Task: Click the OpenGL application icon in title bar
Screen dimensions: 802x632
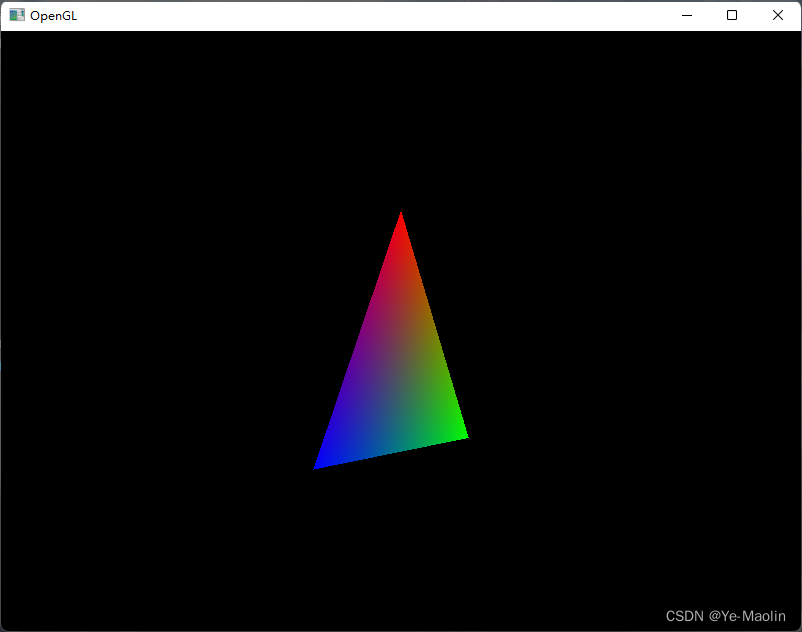Action: point(16,15)
